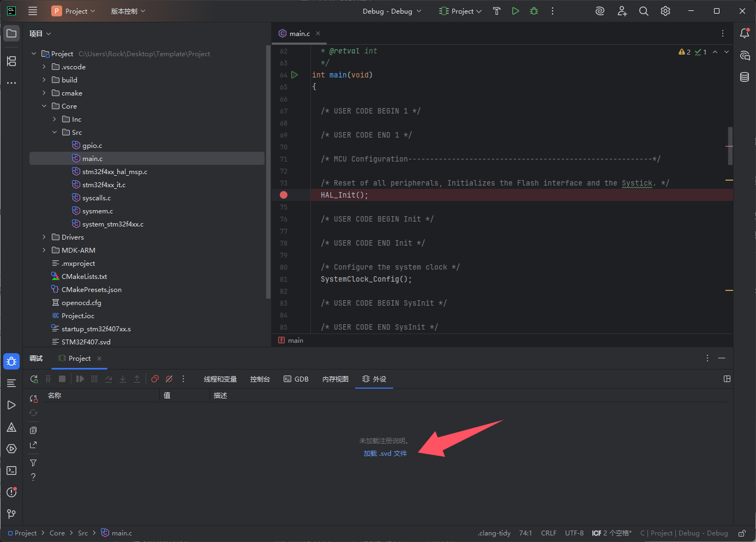
Task: Toggle Mute Breakpoints in debug toolbar
Action: point(169,379)
